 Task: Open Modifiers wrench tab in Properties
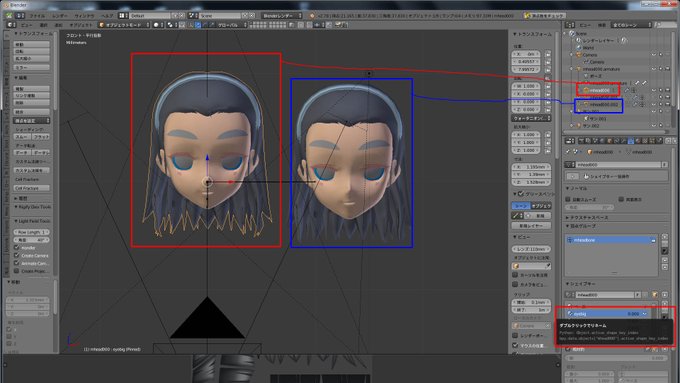(x=624, y=141)
